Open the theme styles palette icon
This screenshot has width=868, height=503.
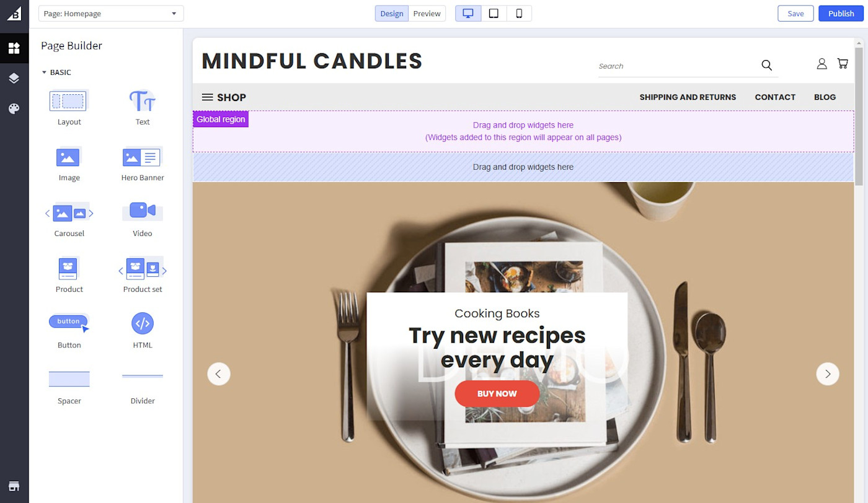click(x=14, y=108)
